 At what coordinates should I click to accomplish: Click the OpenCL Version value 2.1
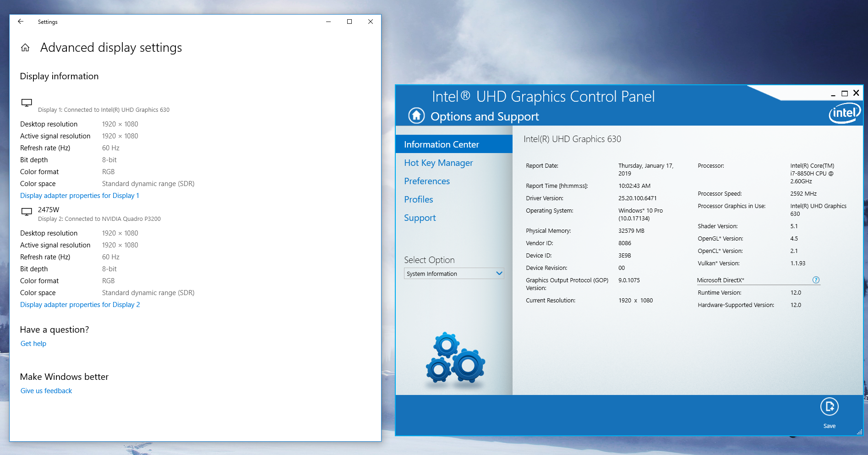(794, 251)
